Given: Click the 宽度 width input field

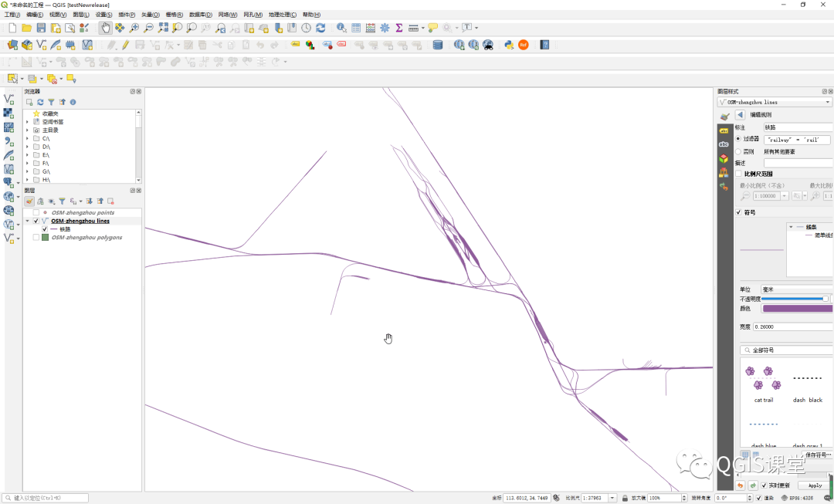Looking at the screenshot, I should point(792,327).
